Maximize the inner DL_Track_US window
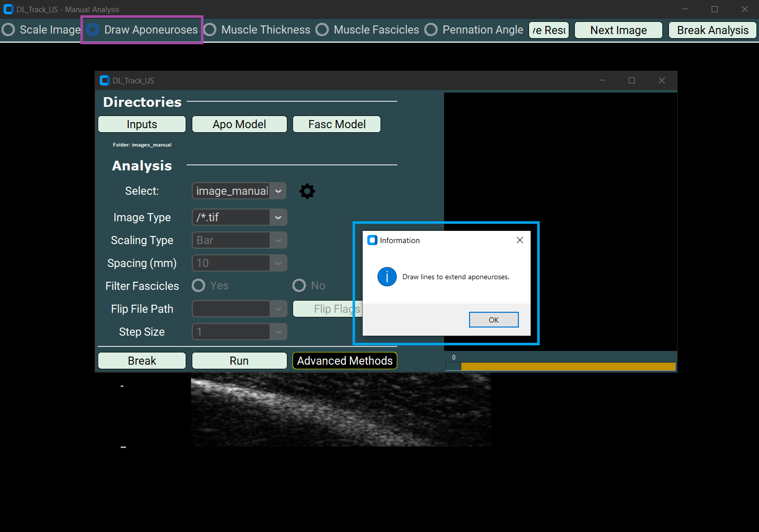Viewport: 759px width, 532px height. (x=631, y=80)
